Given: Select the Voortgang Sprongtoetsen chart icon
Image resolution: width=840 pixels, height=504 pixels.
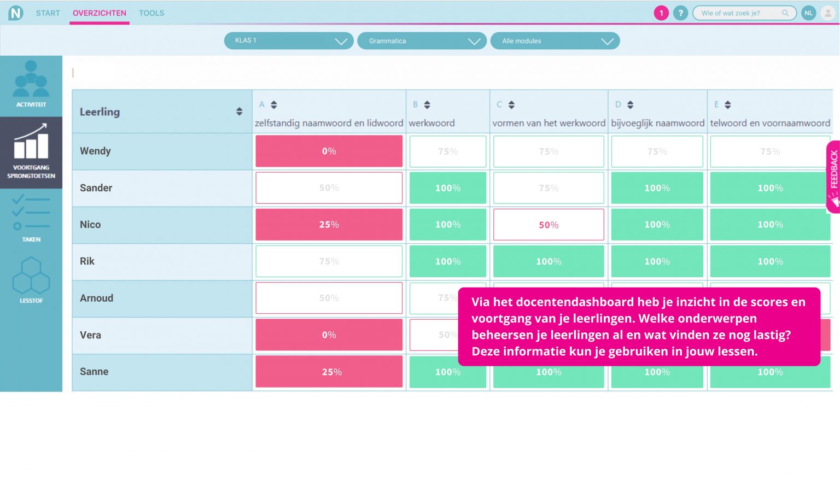Looking at the screenshot, I should 31,151.
